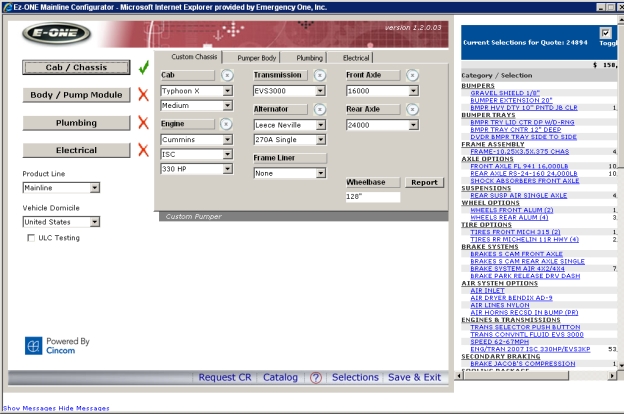Clear the Cab selection with its round X icon
The image size is (624, 414).
[x=227, y=75]
